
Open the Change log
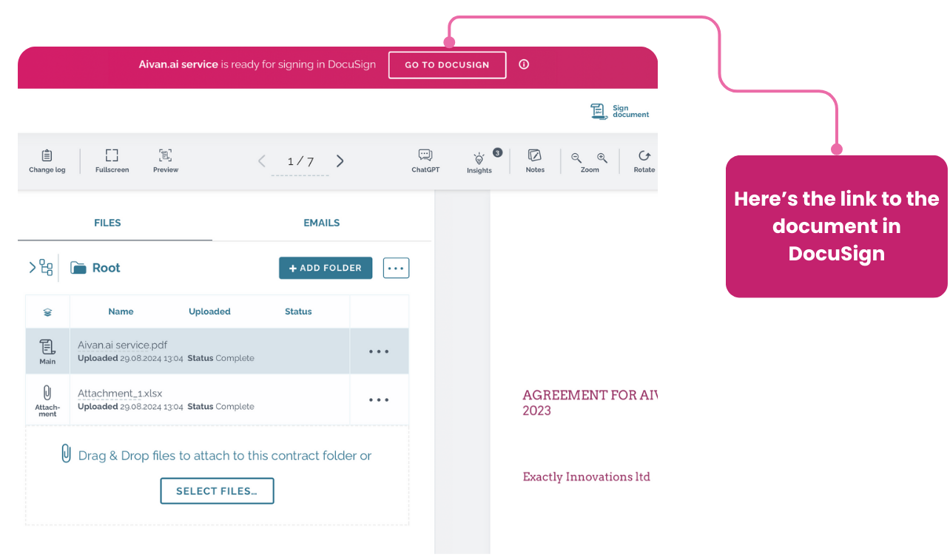(47, 161)
